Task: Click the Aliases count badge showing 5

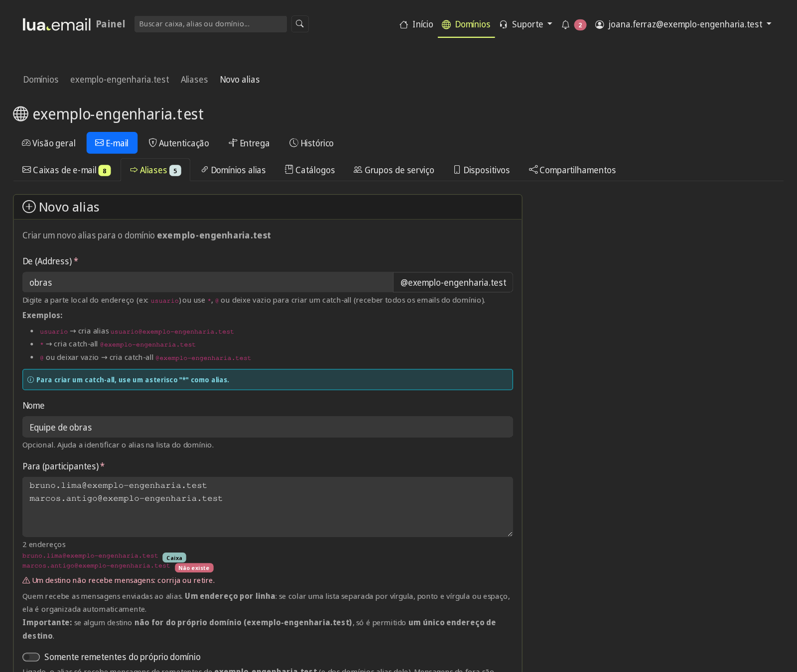Action: (x=175, y=171)
